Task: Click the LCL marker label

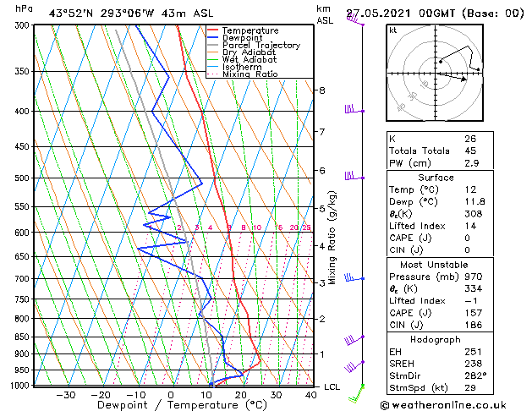Action: coord(332,387)
